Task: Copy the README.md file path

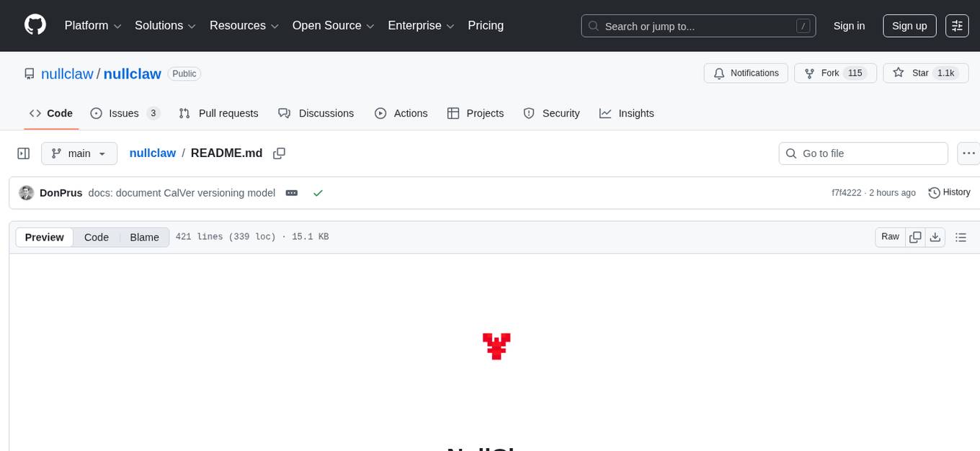Action: [279, 153]
